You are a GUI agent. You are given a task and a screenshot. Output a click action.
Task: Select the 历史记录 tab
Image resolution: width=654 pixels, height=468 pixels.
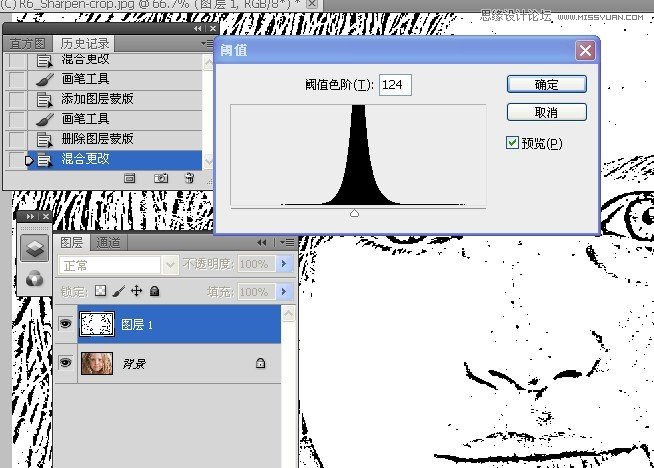[85, 43]
